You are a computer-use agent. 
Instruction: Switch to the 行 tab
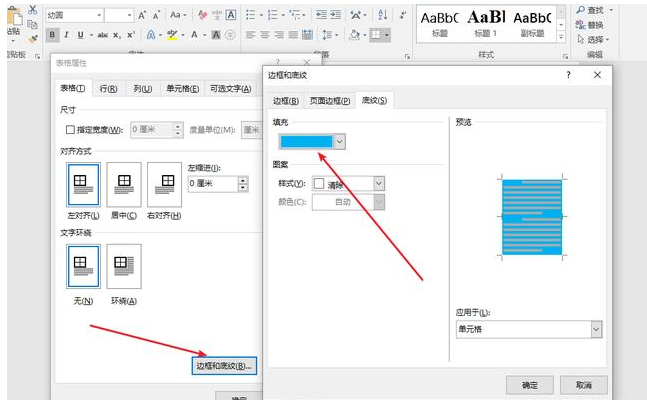[109, 88]
